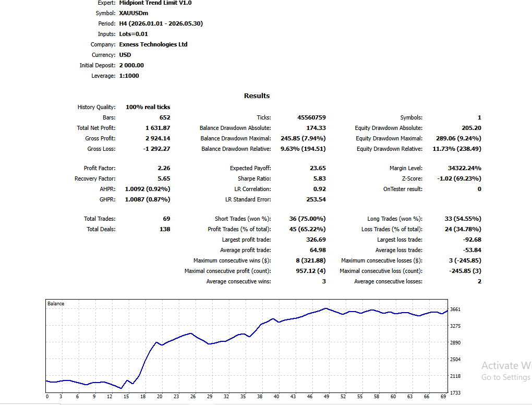This screenshot has height=405, width=532.
Task: Click GHPR value 1.0087 (0.87%)
Action: [148, 199]
